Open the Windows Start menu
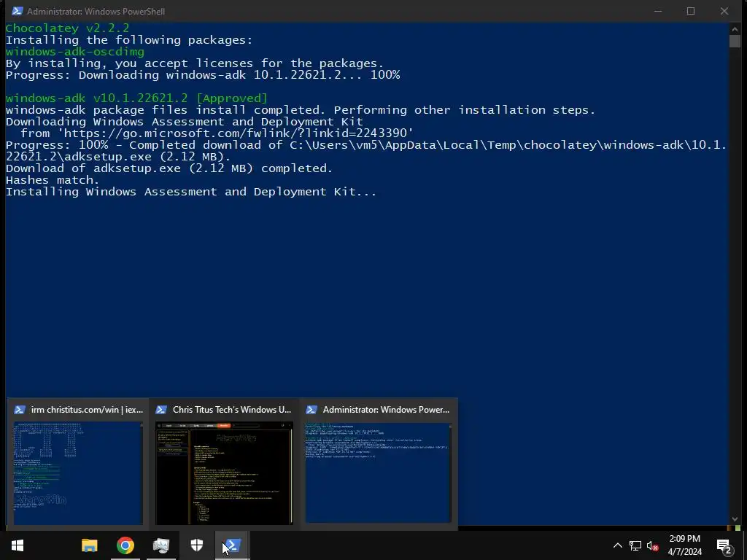 [18, 545]
